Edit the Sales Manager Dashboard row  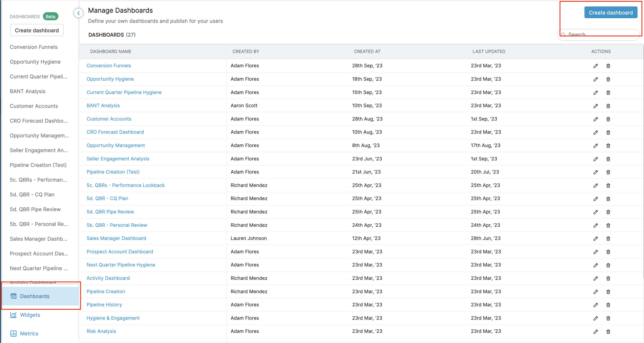pos(596,238)
